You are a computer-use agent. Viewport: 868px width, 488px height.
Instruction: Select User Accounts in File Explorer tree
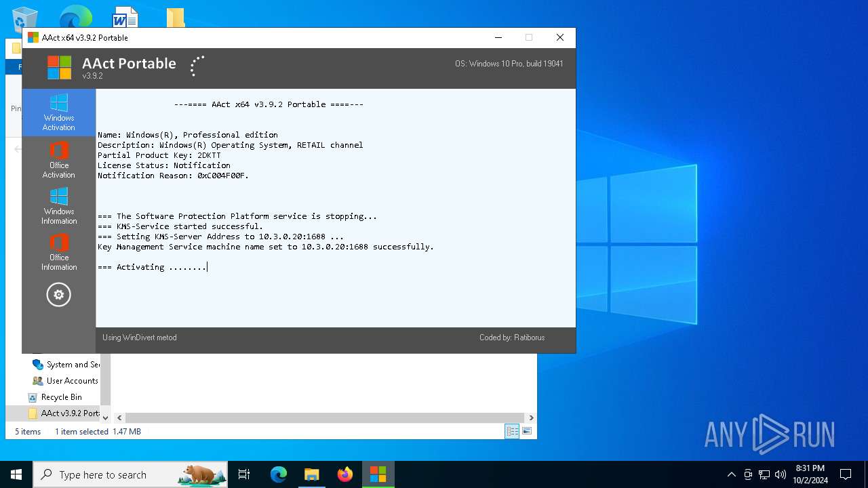click(66, 381)
